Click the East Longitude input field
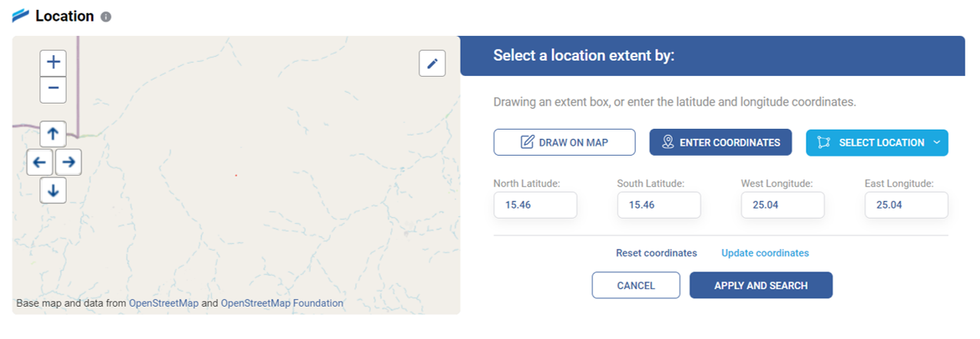The image size is (980, 339). tap(906, 205)
